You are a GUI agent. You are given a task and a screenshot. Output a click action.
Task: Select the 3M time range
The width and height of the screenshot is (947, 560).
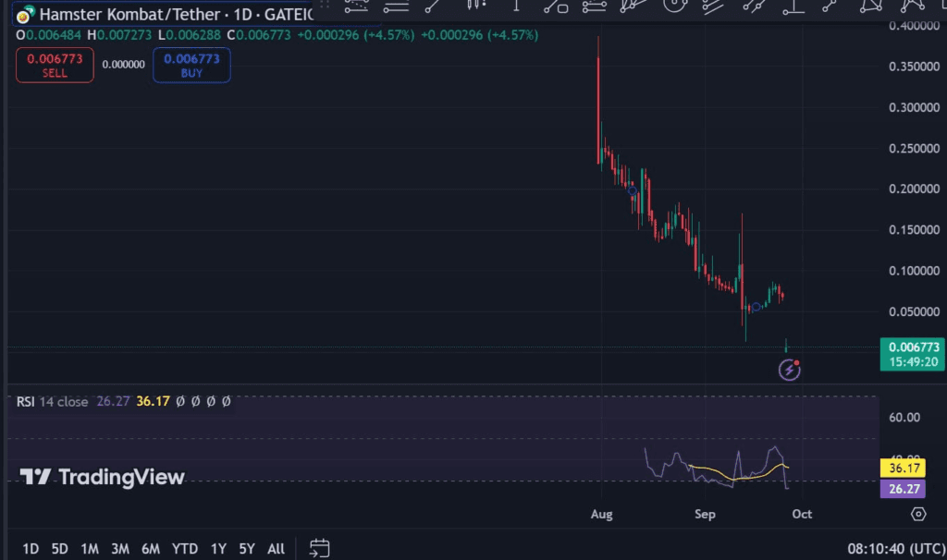tap(120, 549)
